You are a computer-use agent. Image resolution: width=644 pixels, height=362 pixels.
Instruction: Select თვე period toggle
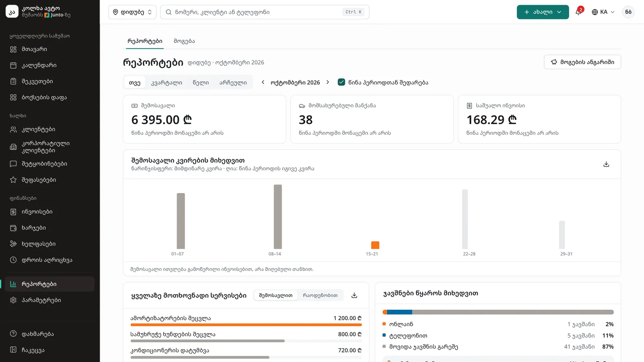[135, 82]
